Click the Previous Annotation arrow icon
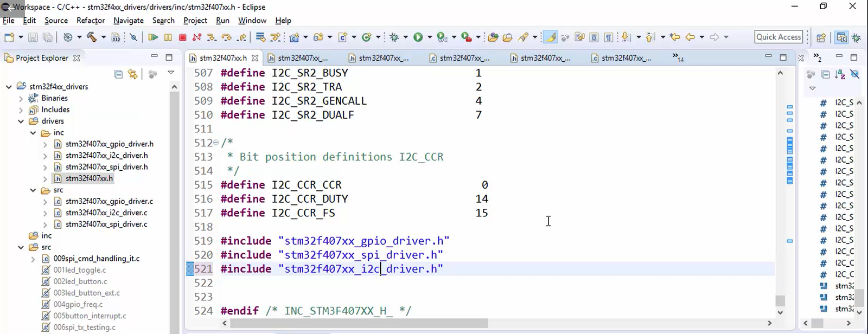 tap(650, 37)
